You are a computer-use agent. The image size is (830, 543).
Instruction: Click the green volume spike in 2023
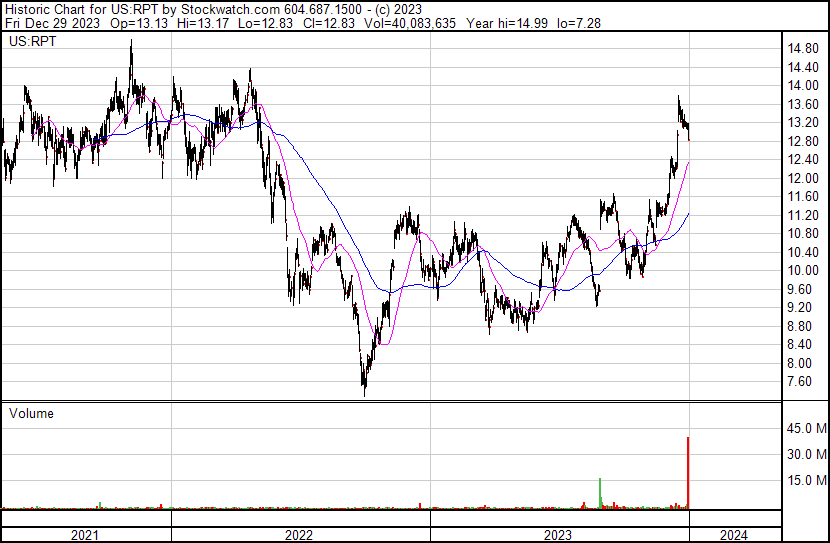pyautogui.click(x=599, y=493)
